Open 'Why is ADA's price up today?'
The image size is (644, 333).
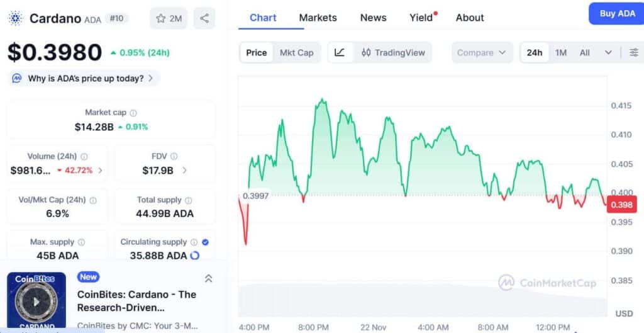[86, 79]
